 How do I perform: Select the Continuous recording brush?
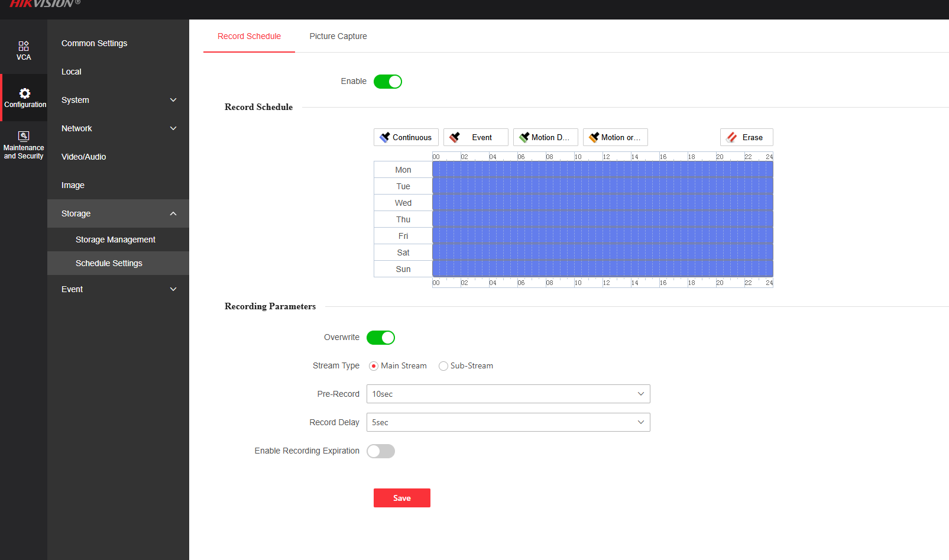click(406, 137)
